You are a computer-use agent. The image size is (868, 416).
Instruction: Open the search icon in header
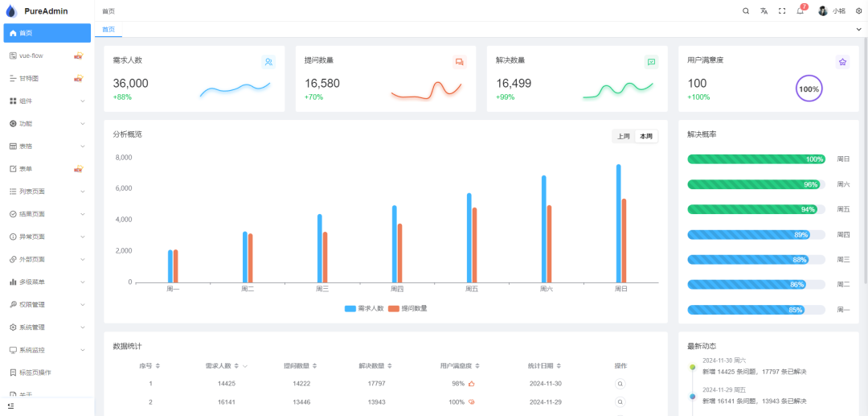746,11
